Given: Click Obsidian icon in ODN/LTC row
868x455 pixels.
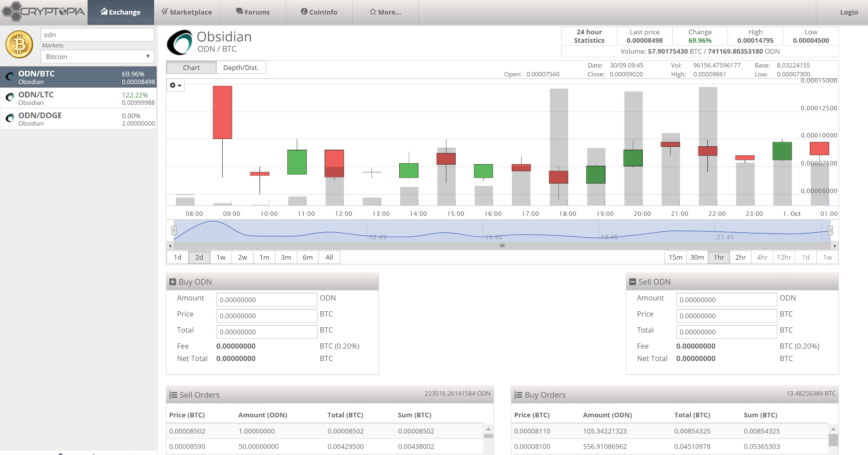Looking at the screenshot, I should (x=10, y=98).
